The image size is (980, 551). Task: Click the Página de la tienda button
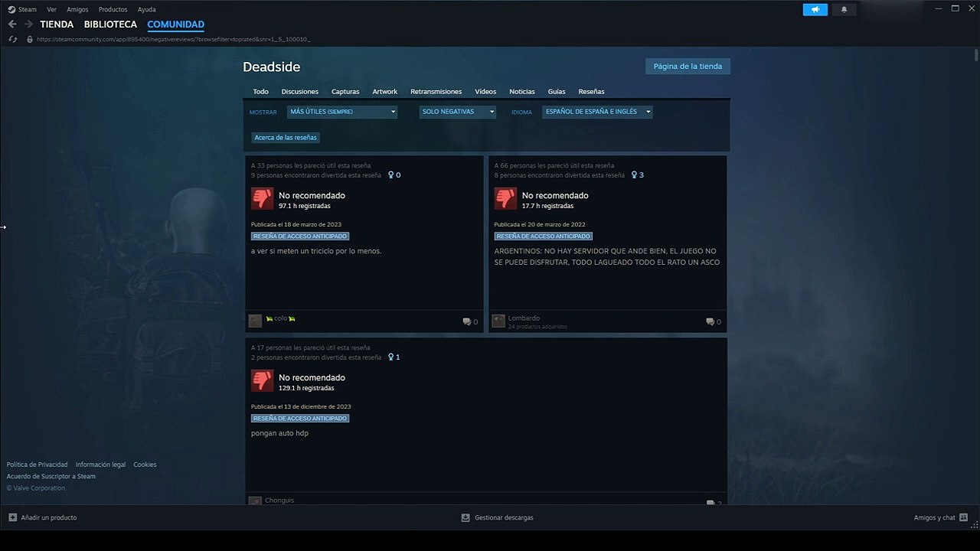[688, 66]
